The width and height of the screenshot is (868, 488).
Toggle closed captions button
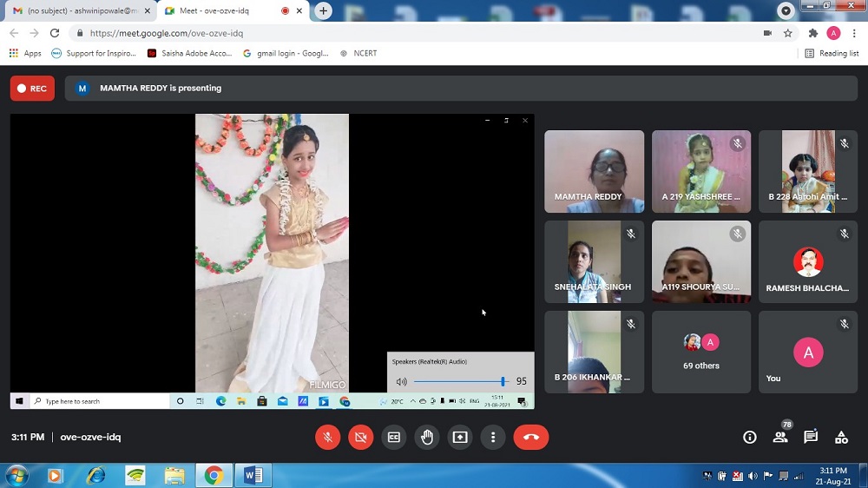tap(394, 438)
